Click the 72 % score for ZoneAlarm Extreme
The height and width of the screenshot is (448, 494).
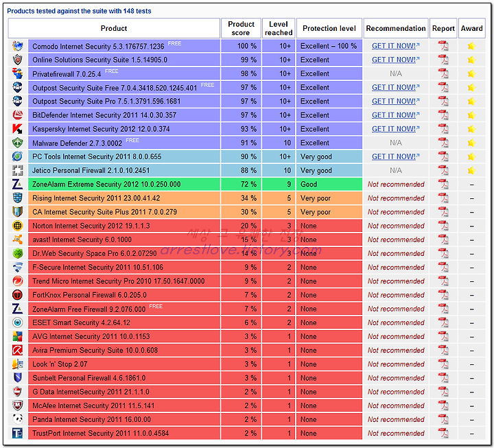click(248, 185)
